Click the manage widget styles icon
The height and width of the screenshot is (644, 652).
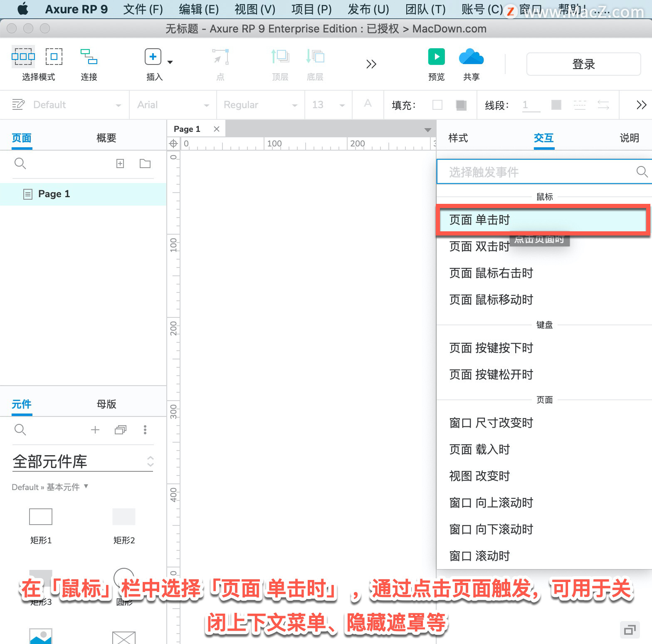coord(18,104)
